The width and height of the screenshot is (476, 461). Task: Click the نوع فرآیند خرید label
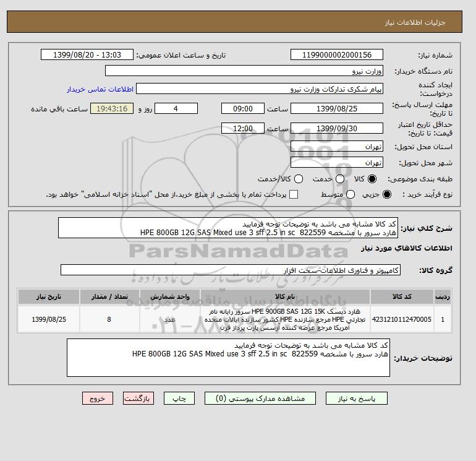pos(427,194)
